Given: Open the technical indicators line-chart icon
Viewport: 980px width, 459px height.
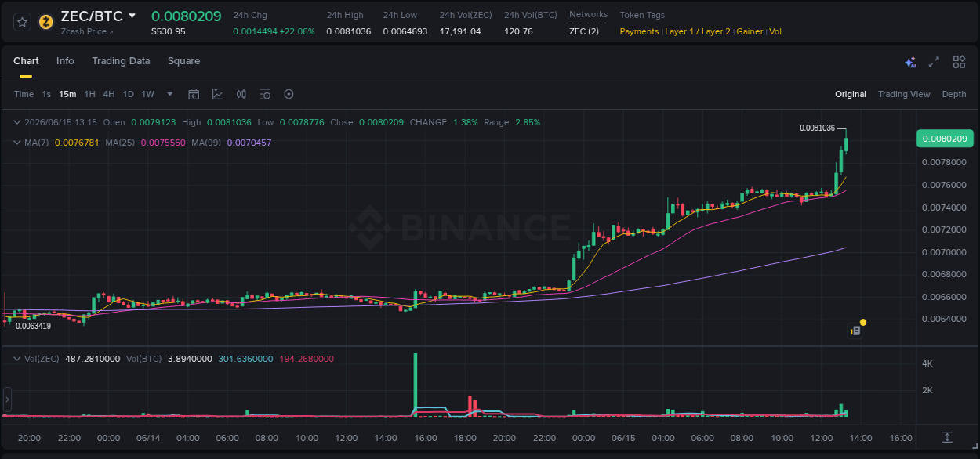Looking at the screenshot, I should [217, 94].
